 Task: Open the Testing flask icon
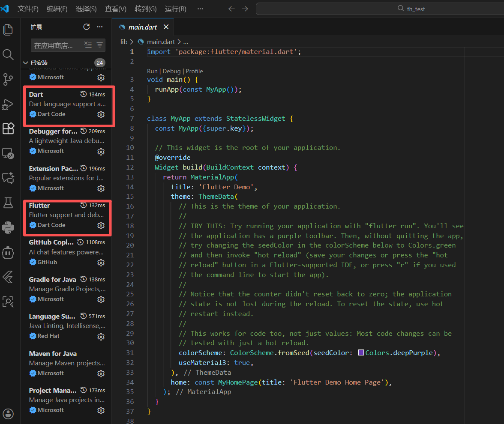coord(8,203)
